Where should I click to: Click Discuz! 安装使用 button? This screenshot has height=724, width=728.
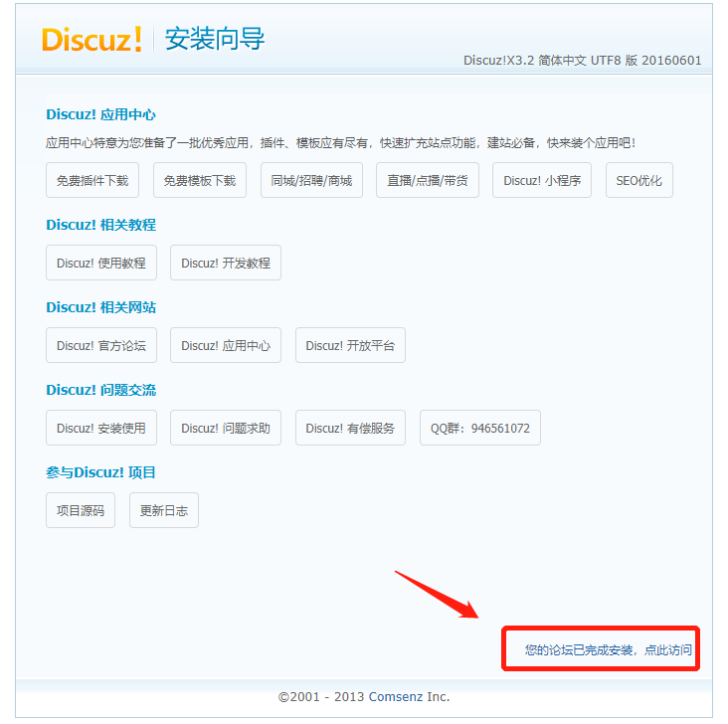(x=101, y=429)
